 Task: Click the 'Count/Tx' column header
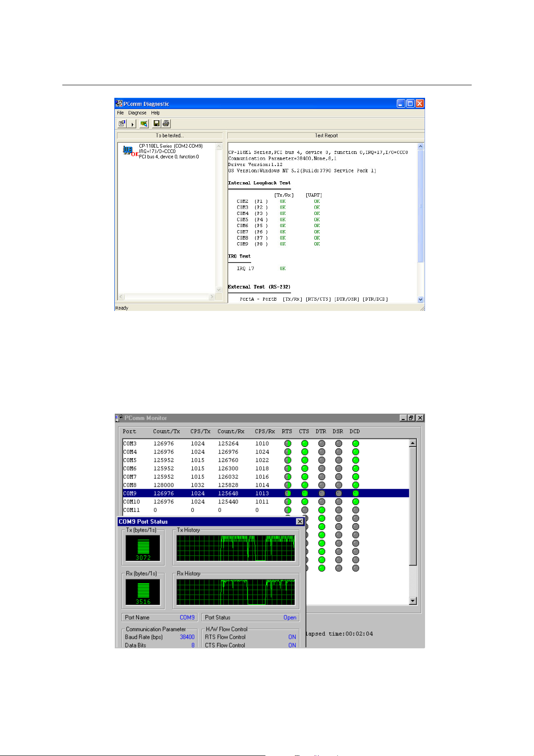[x=166, y=432]
